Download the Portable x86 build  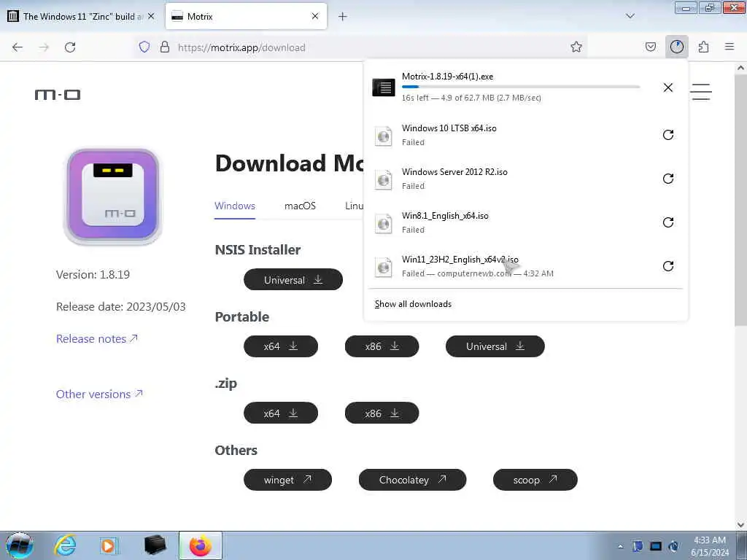coord(382,346)
